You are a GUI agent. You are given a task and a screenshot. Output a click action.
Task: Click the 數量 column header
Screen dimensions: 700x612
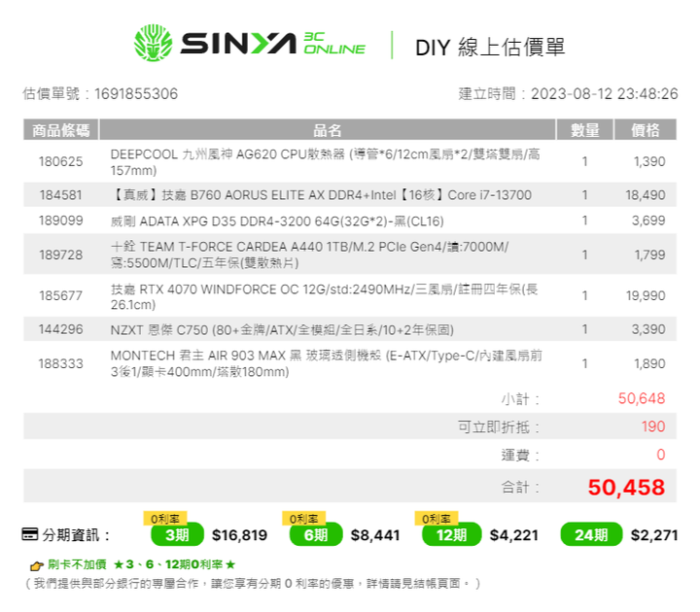(585, 130)
